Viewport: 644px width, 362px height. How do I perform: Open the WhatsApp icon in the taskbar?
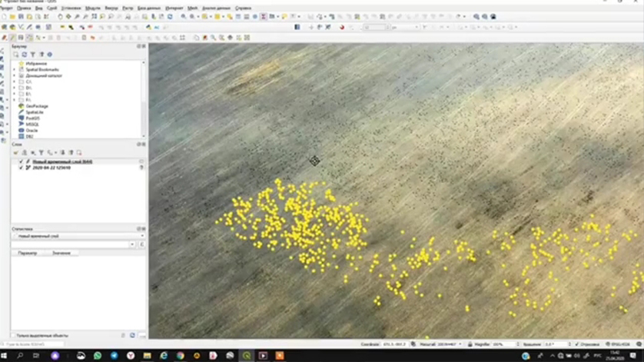98,356
